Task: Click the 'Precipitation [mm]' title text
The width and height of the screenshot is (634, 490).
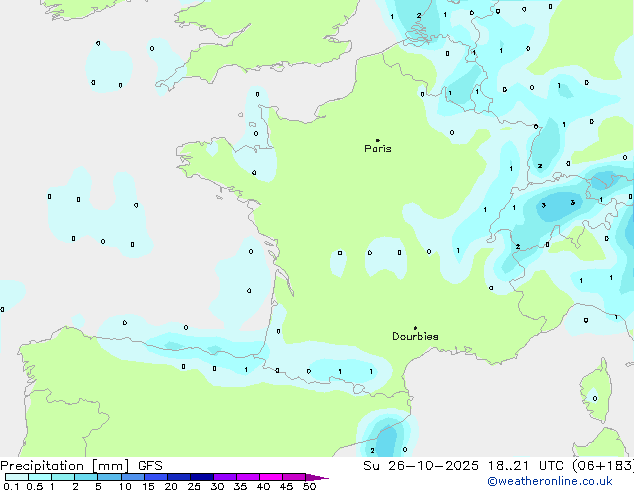Action: click(65, 466)
